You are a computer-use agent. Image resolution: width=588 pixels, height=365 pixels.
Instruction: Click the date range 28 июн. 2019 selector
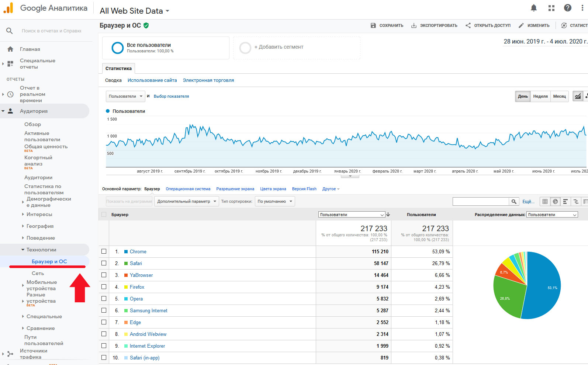[x=545, y=41]
